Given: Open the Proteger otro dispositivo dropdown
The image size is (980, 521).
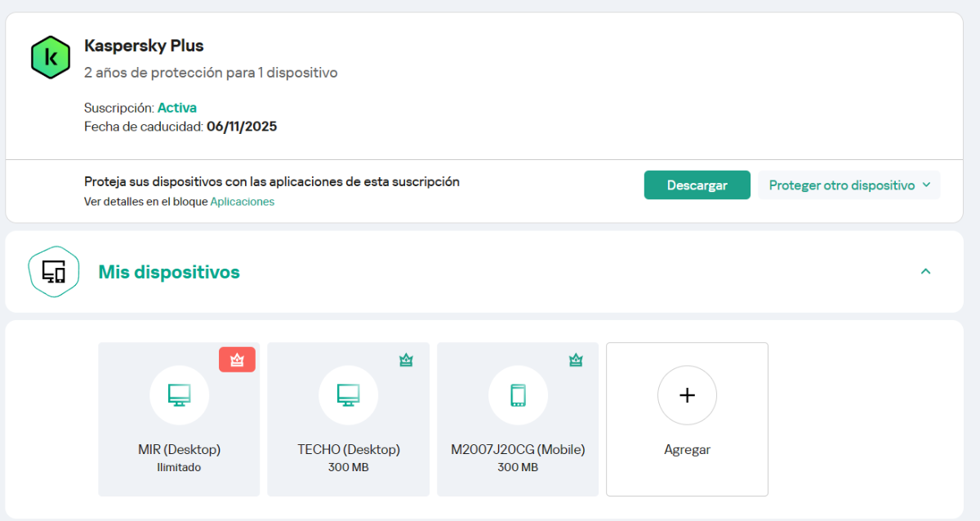Looking at the screenshot, I should 849,185.
